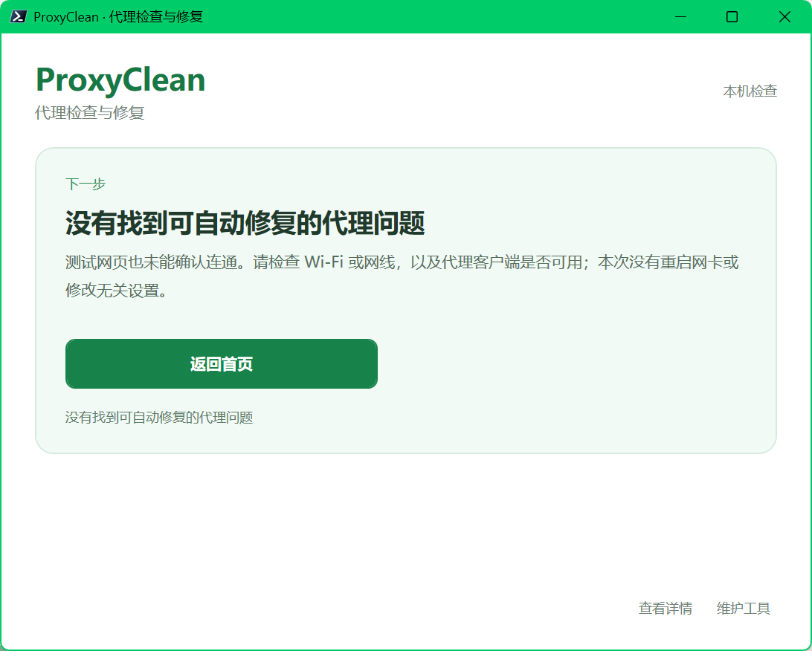The image size is (812, 651).
Task: Click the 返回首页 button
Action: pos(221,364)
